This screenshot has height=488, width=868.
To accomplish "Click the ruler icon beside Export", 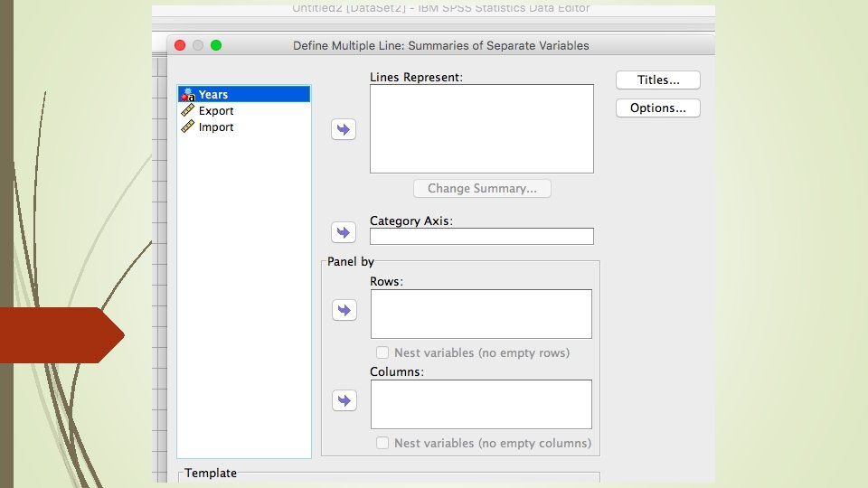I will pos(188,110).
